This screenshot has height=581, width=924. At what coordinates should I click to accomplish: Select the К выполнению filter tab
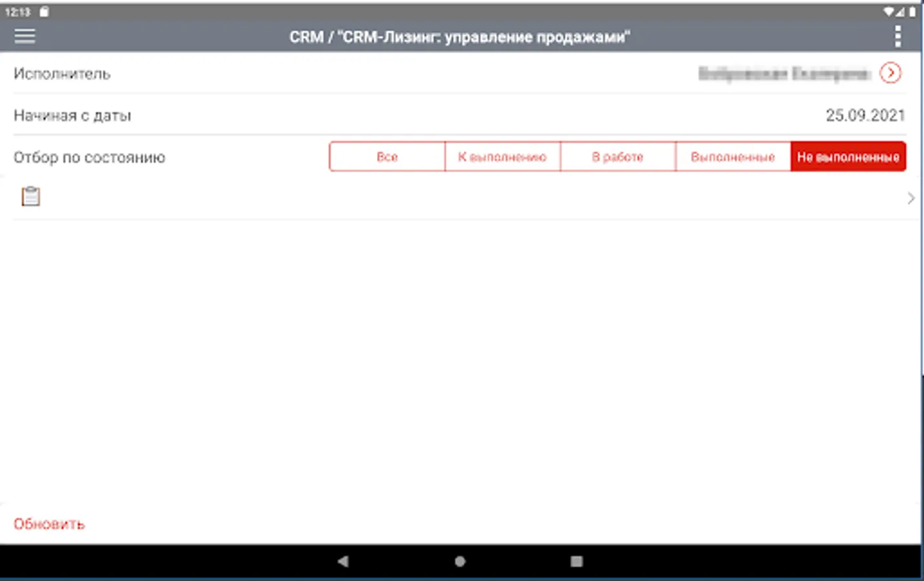pos(502,156)
